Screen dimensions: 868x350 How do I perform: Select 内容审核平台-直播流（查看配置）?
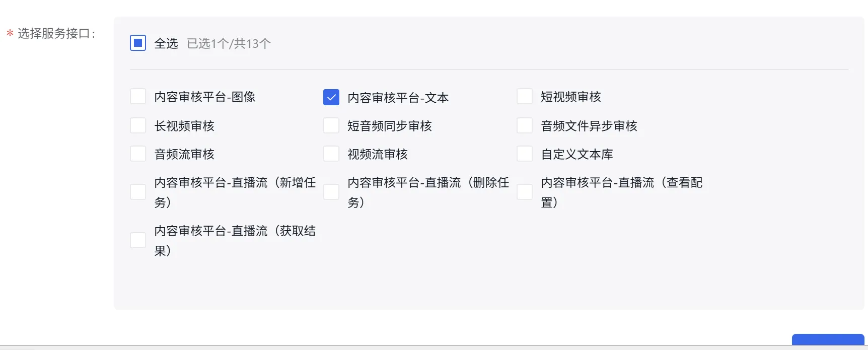(524, 191)
